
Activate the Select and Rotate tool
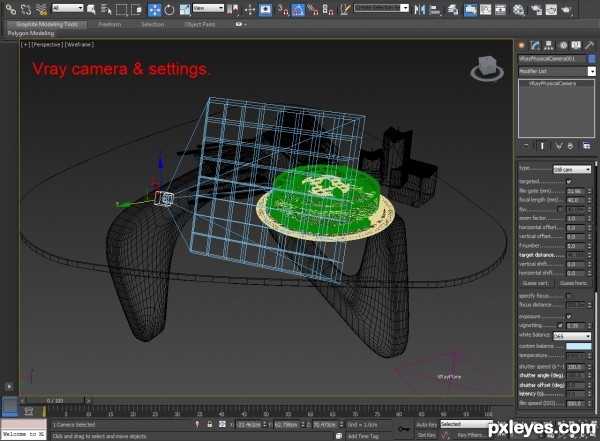(x=169, y=9)
